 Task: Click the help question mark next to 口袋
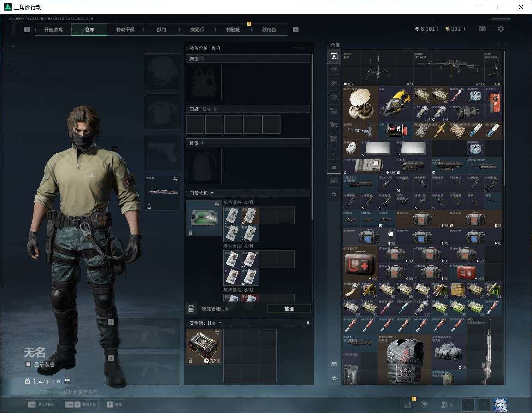pos(215,109)
